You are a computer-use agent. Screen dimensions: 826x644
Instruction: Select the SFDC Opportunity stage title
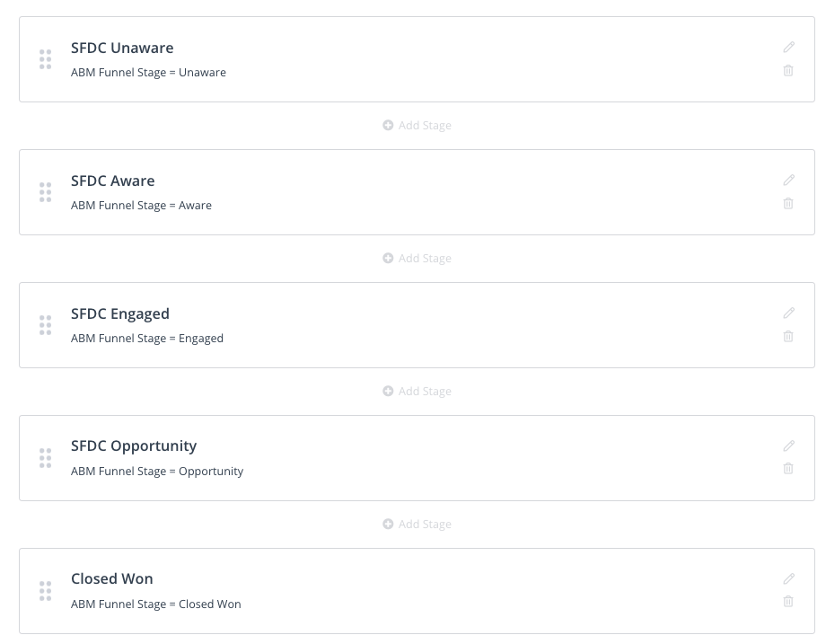coord(134,446)
